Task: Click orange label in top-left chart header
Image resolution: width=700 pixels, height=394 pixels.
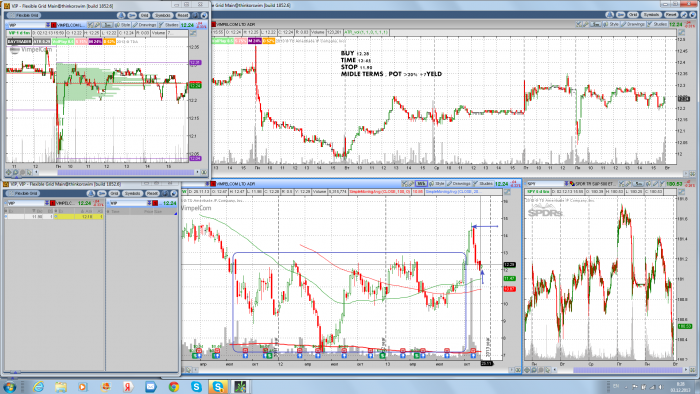Action: (109, 41)
